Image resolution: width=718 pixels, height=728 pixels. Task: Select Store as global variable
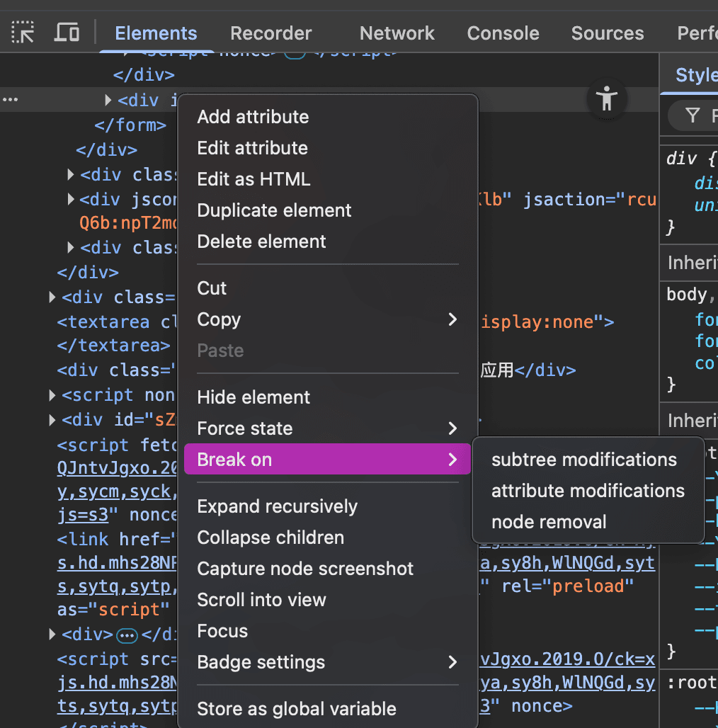[296, 709]
